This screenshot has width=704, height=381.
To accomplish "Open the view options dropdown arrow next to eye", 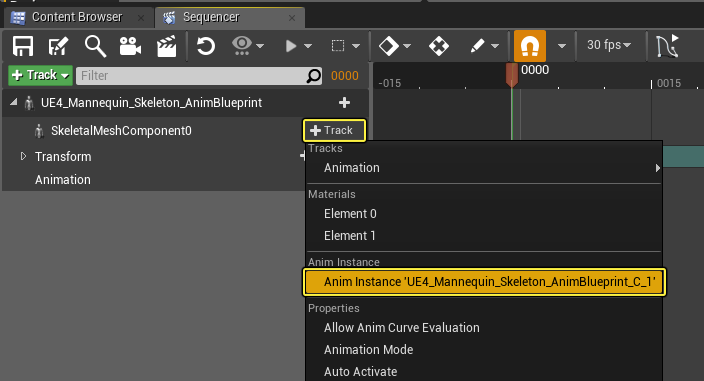I will click(x=260, y=46).
